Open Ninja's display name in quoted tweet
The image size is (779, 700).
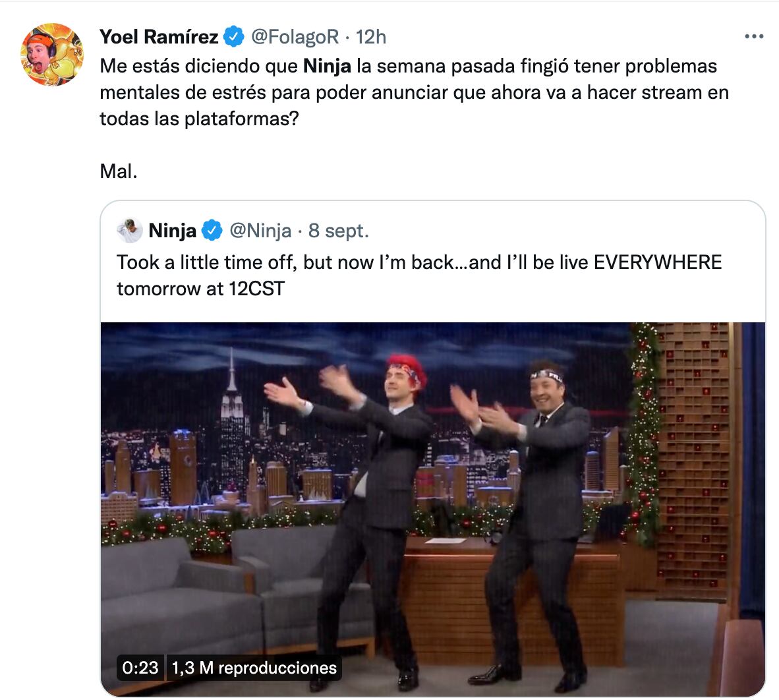173,231
